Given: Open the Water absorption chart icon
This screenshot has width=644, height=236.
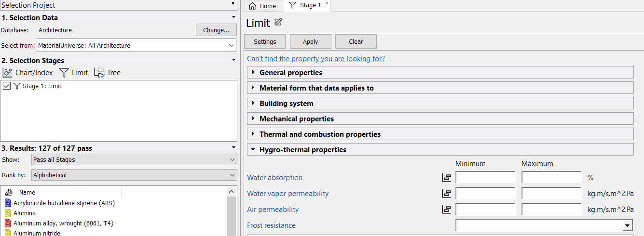Looking at the screenshot, I should (x=447, y=178).
